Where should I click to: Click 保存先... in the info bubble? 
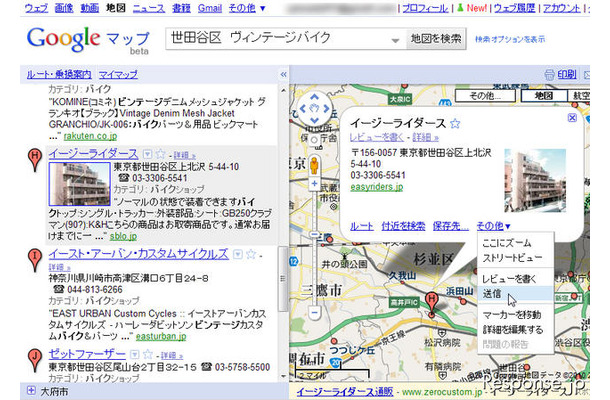point(450,226)
